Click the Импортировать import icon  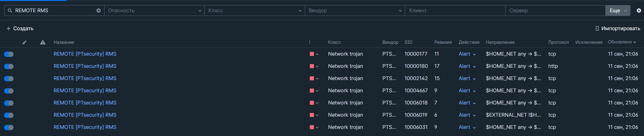[x=597, y=28]
